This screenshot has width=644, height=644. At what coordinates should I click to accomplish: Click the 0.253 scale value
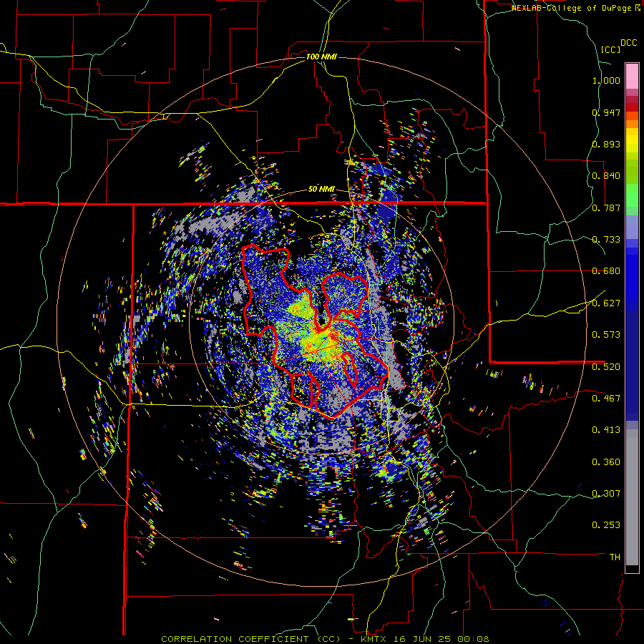click(x=606, y=525)
